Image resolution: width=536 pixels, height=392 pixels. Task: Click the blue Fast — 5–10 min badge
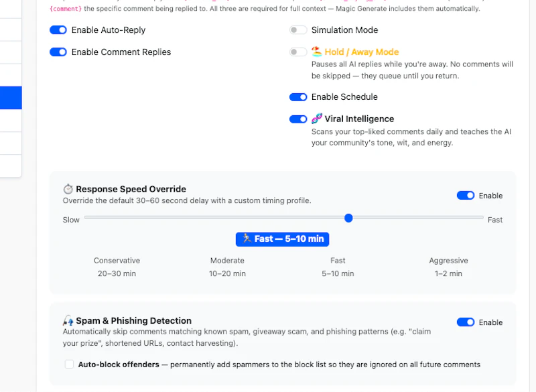pos(282,239)
